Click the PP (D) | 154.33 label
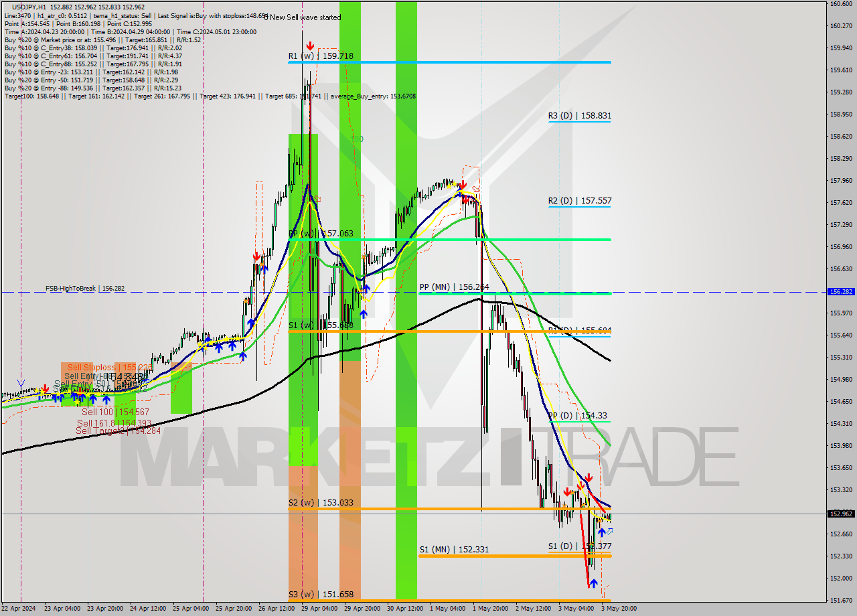The image size is (857, 616). [578, 416]
